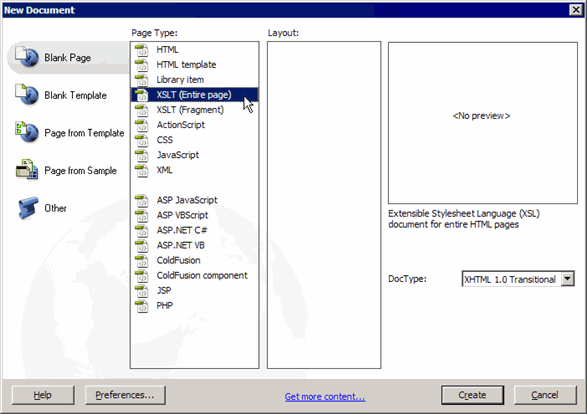Viewport: 587px width, 414px height.
Task: Click the Blank Template category icon
Action: pos(27,94)
